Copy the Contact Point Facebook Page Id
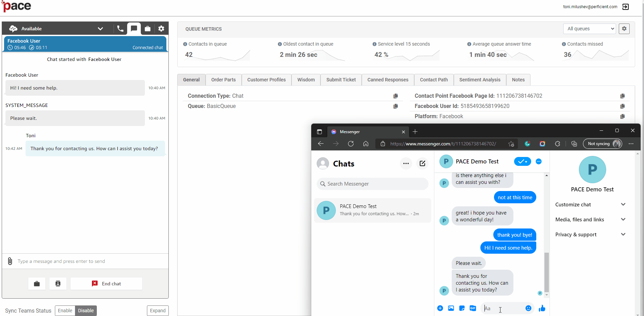Screen dimensions: 644x316 click(x=623, y=96)
